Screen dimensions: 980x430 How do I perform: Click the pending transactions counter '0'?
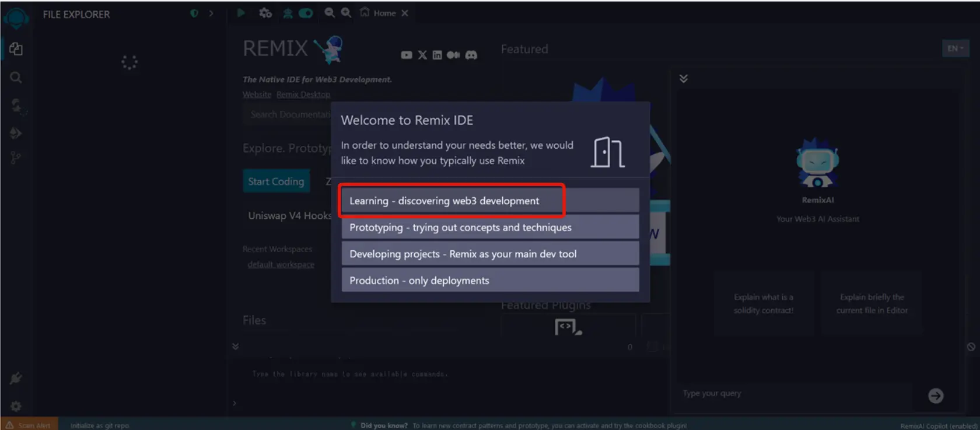[630, 347]
